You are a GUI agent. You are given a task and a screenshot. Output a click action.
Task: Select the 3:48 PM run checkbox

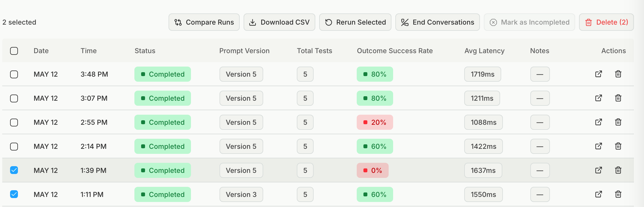click(x=14, y=74)
